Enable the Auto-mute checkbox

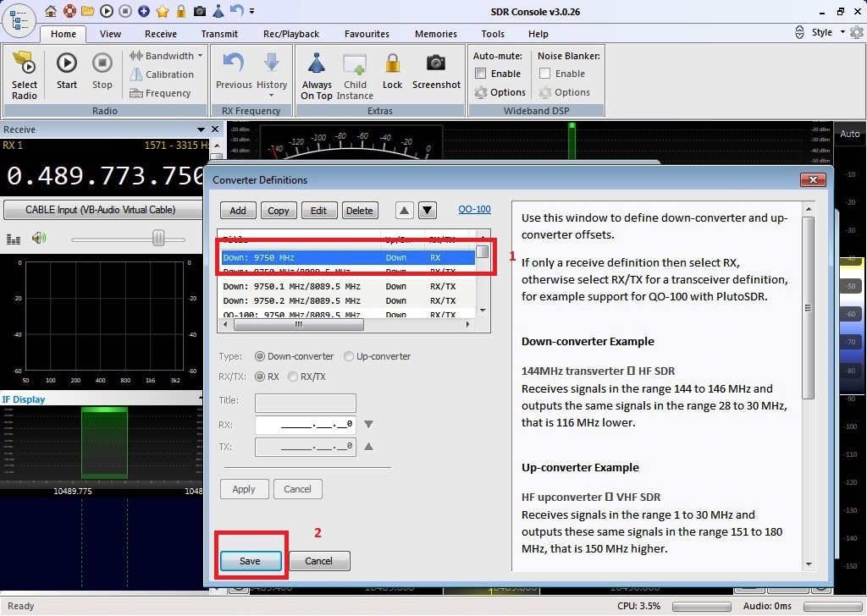point(481,74)
